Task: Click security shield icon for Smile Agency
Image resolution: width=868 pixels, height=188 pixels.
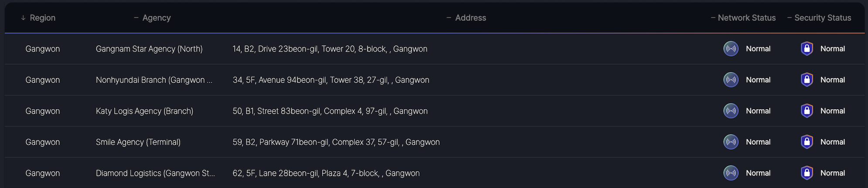Action: tap(806, 142)
